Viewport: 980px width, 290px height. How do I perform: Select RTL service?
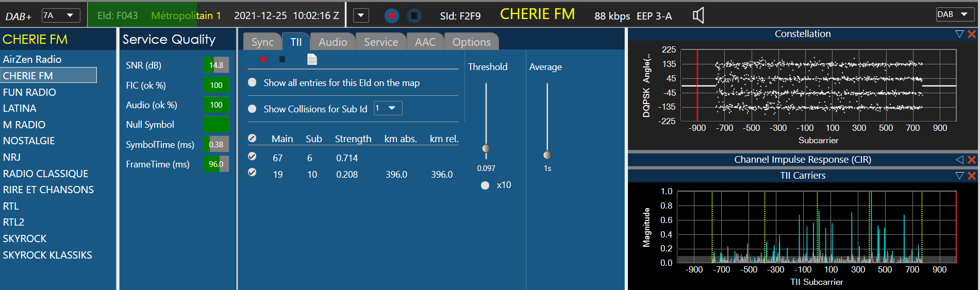pyautogui.click(x=11, y=206)
